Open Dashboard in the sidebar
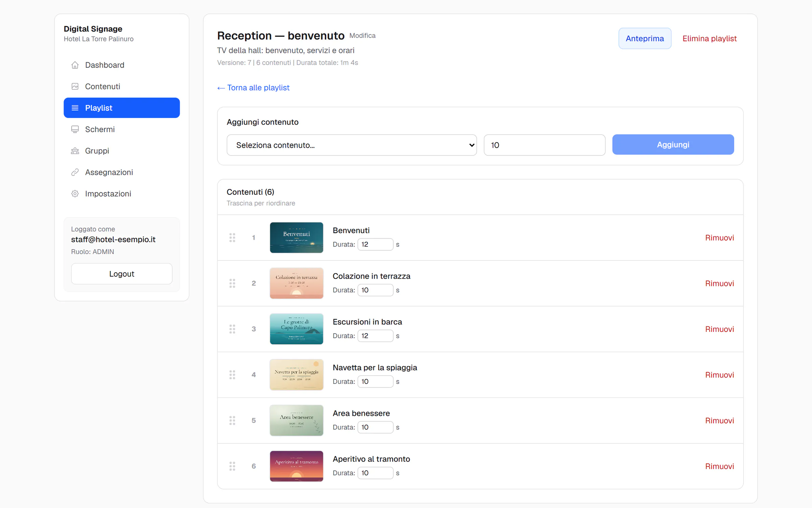This screenshot has height=508, width=812. coord(122,65)
